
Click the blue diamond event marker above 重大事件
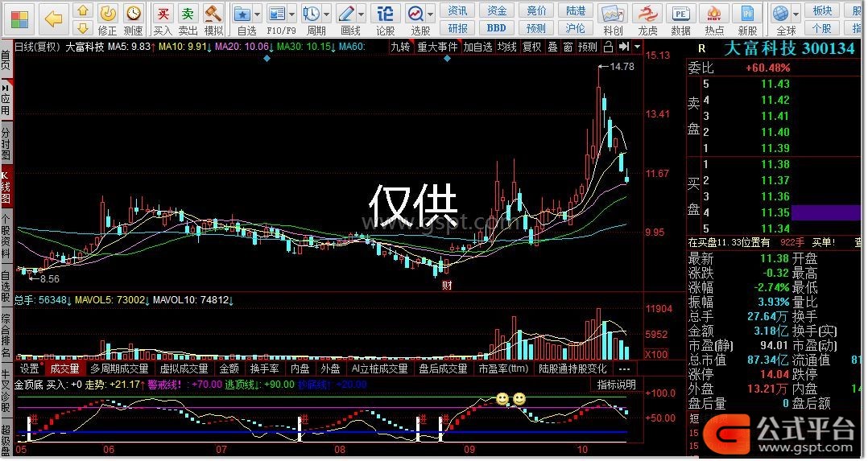pyautogui.click(x=448, y=58)
